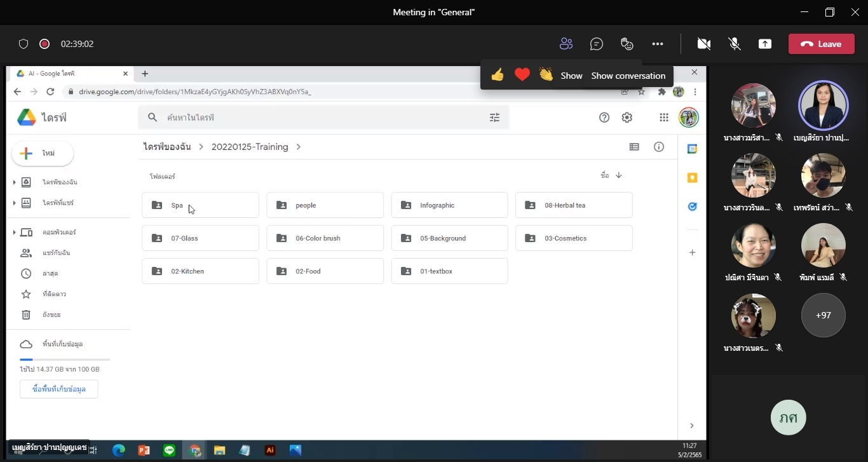This screenshot has width=868, height=462.
Task: Expand Shared drives tree arrow
Action: [x=14, y=203]
